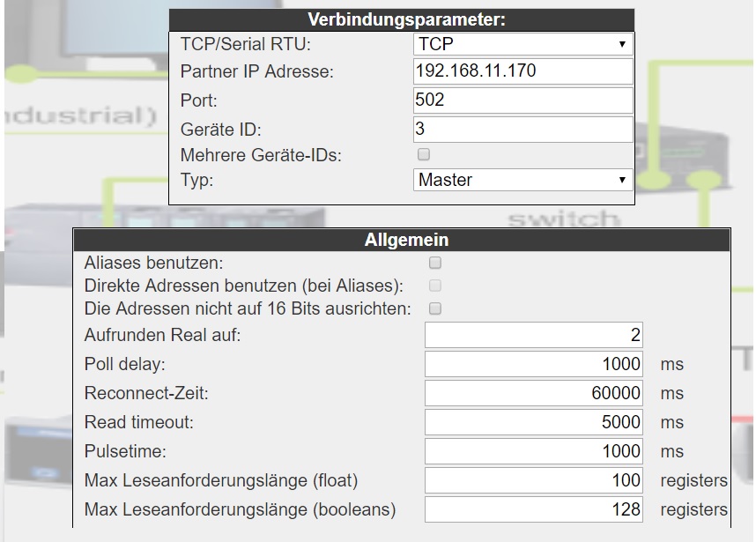Click the Partner IP Adresse label
The width and height of the screenshot is (756, 542).
point(257,71)
